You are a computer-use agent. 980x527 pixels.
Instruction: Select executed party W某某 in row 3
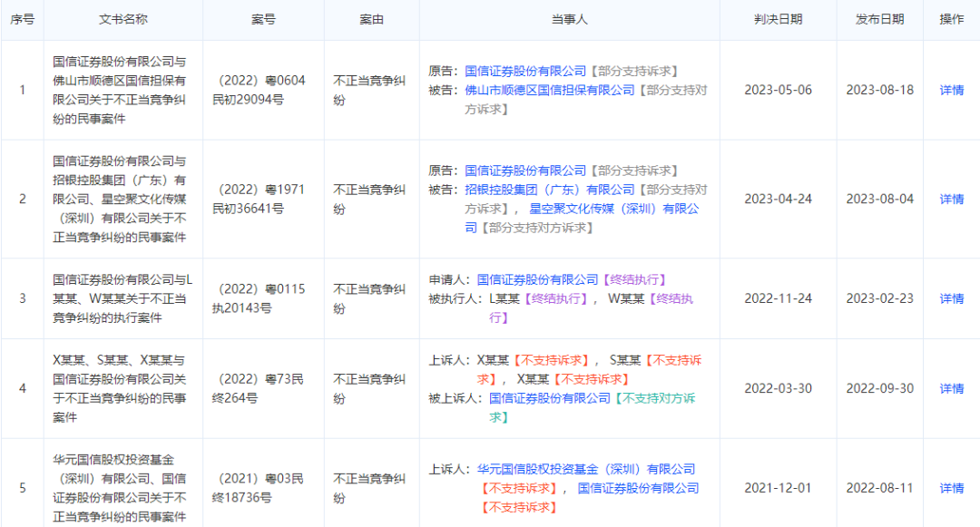626,298
